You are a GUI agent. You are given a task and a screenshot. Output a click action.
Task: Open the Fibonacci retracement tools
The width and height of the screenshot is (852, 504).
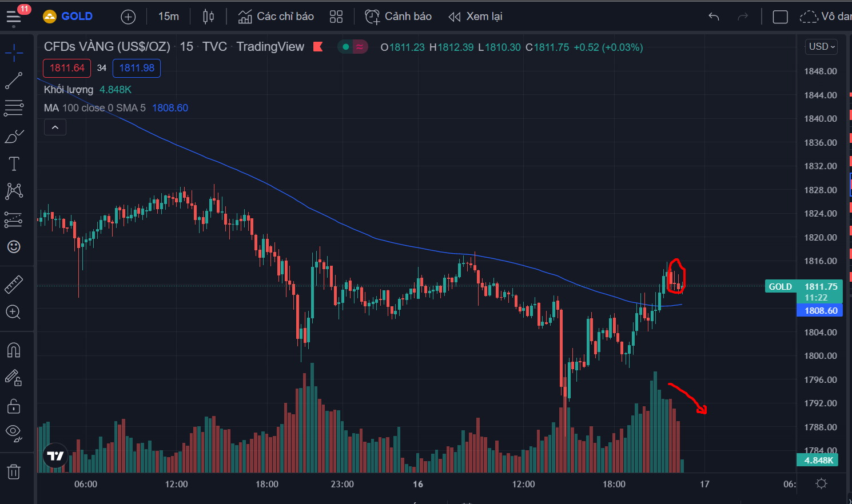[14, 108]
